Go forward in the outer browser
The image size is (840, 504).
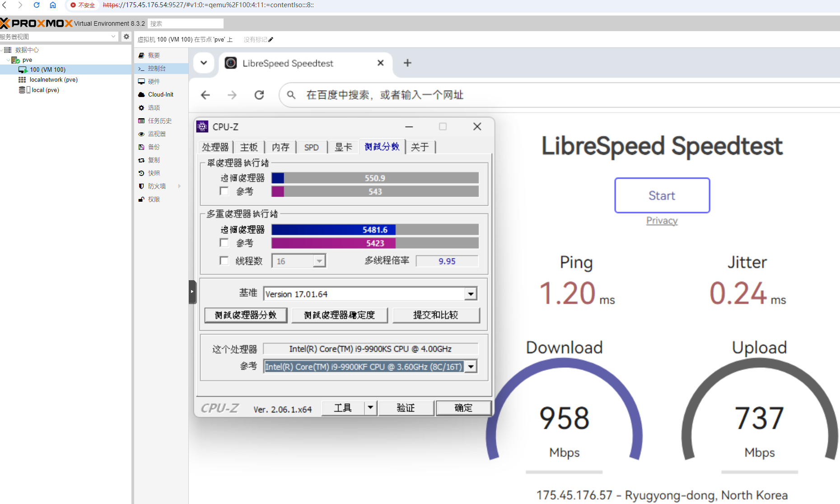[20, 5]
